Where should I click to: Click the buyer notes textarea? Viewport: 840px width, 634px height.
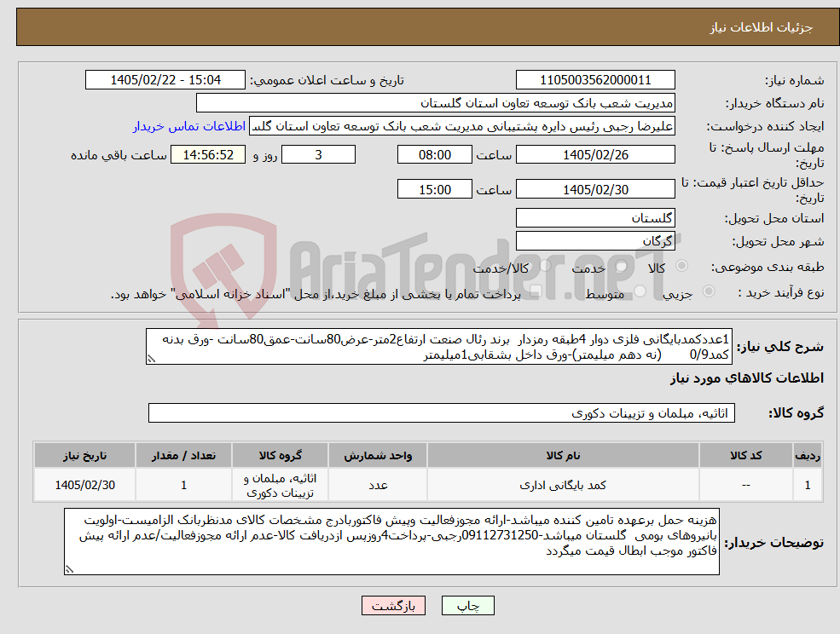tap(391, 541)
